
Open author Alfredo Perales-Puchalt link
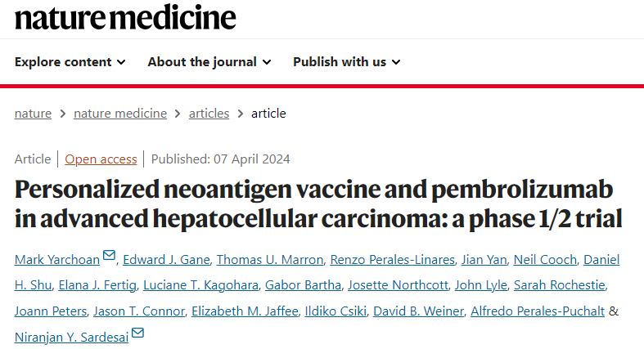click(538, 311)
